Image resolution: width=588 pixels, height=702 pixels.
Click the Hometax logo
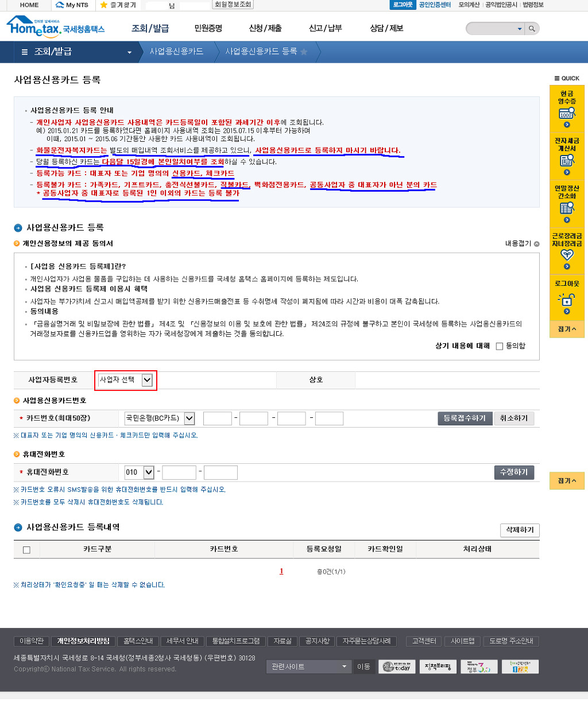click(x=56, y=27)
